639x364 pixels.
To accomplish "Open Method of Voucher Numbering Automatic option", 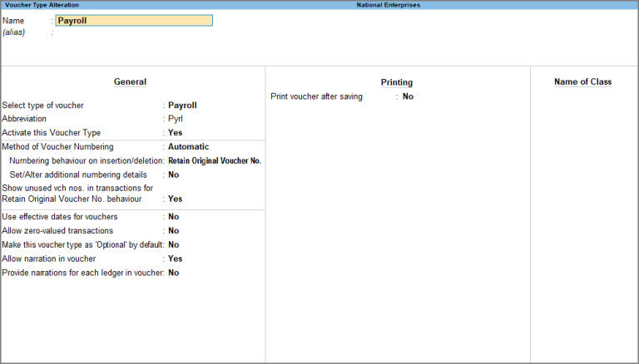I will 188,146.
